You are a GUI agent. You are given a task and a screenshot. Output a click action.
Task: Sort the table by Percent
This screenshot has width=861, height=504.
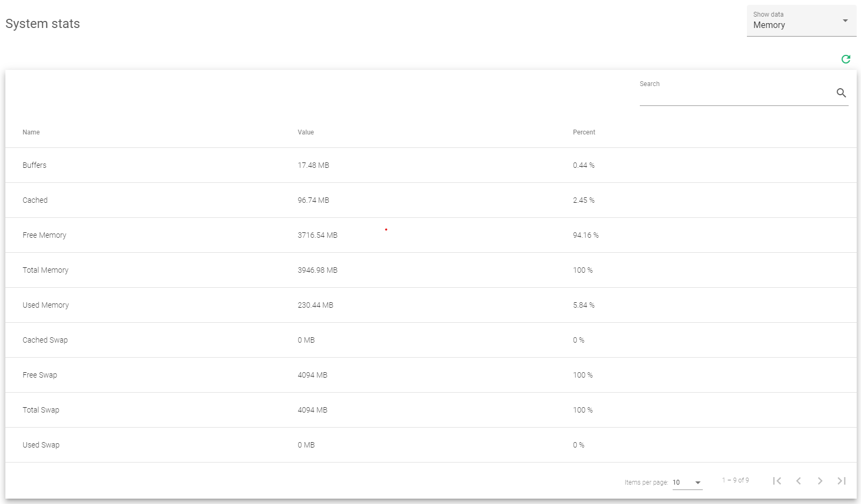[x=584, y=132]
